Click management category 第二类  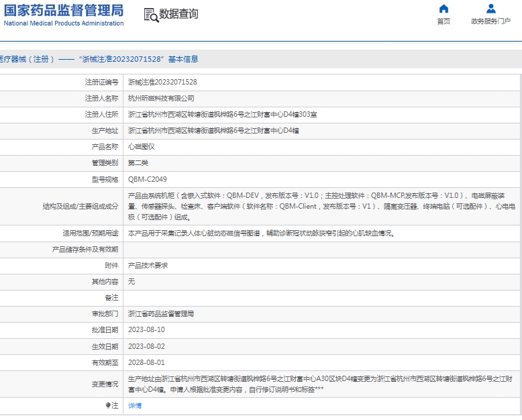tap(138, 163)
